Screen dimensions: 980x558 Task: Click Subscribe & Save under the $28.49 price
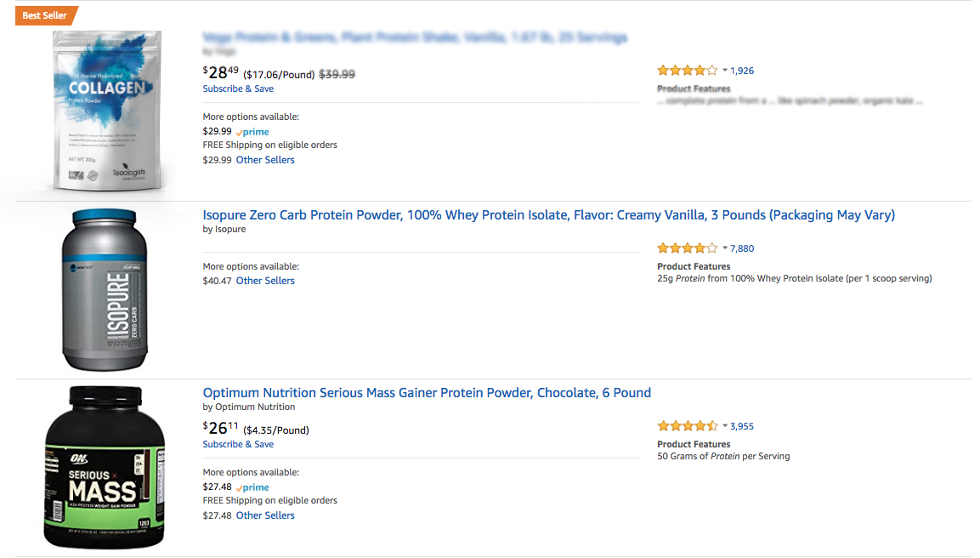coord(238,88)
